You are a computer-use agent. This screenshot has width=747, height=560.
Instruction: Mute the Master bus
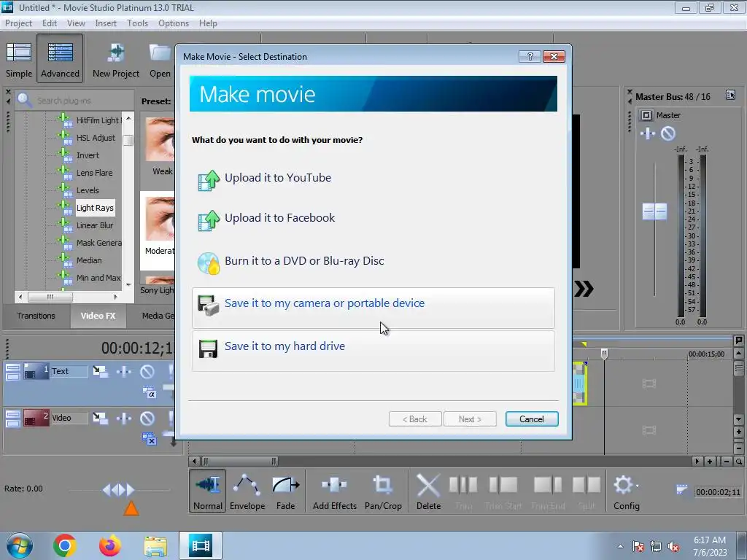pos(668,134)
